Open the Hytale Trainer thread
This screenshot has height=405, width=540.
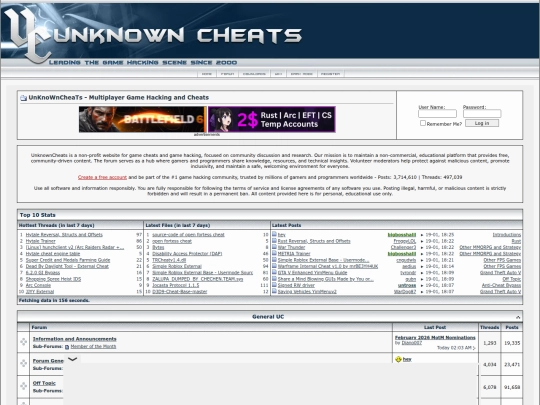pyautogui.click(x=41, y=241)
